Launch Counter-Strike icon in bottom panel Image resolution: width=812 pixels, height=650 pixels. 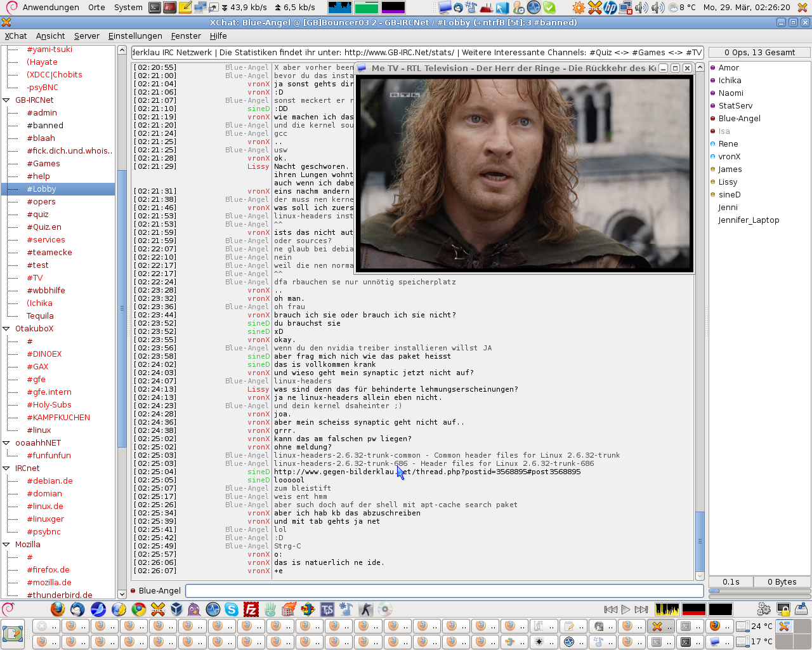366,609
